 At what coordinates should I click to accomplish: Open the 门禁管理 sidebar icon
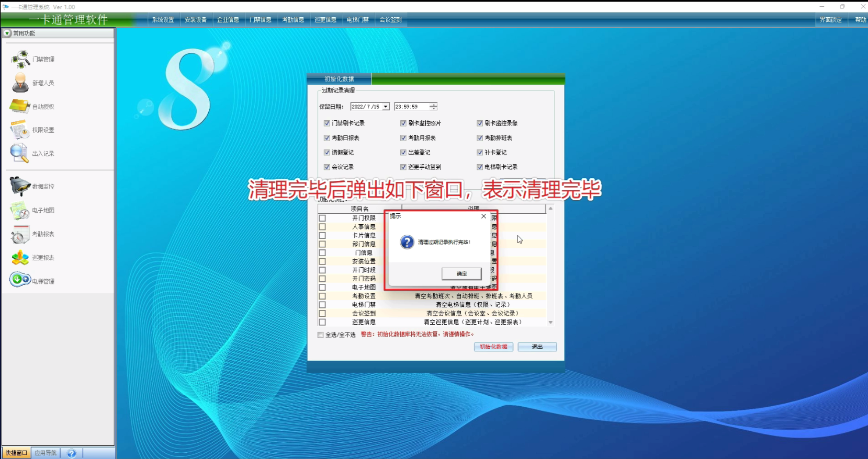click(x=20, y=59)
